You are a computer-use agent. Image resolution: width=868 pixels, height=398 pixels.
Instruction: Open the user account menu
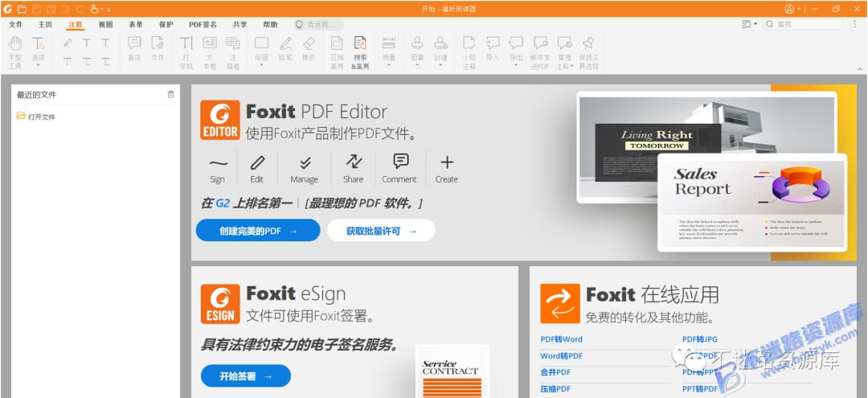tap(792, 9)
